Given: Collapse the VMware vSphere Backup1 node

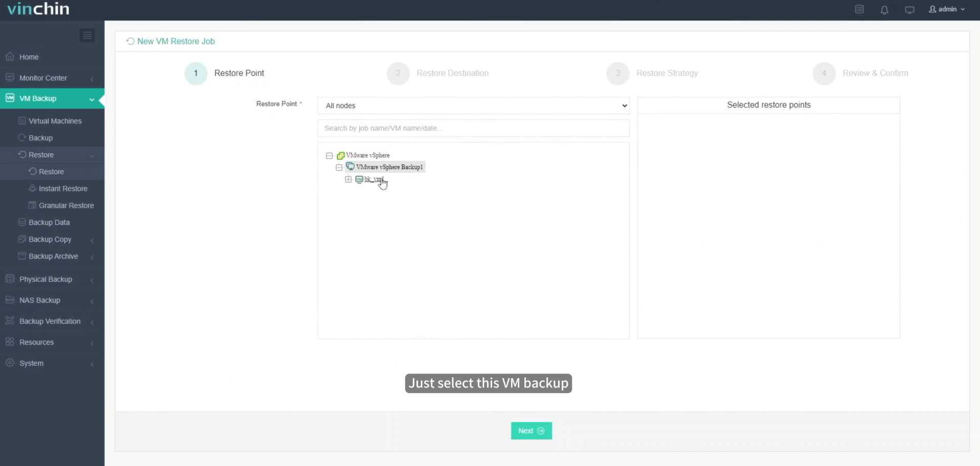Looking at the screenshot, I should (x=339, y=167).
